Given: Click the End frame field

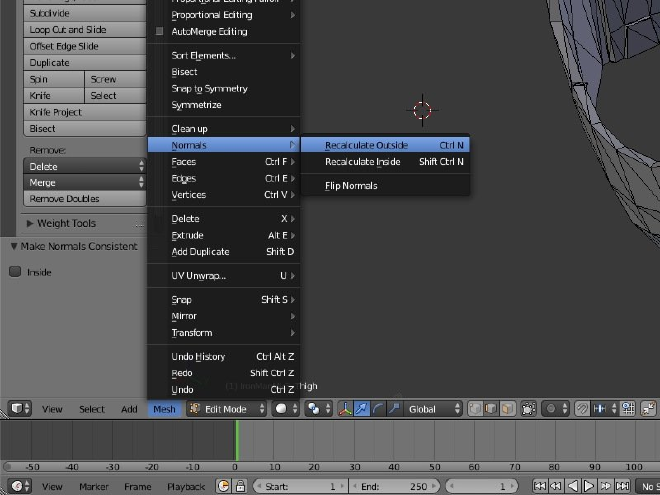Looking at the screenshot, I should pyautogui.click(x=394, y=486).
